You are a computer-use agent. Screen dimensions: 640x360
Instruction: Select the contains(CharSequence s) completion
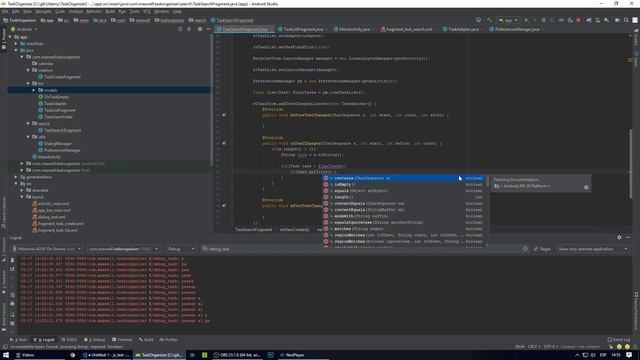[x=403, y=178]
